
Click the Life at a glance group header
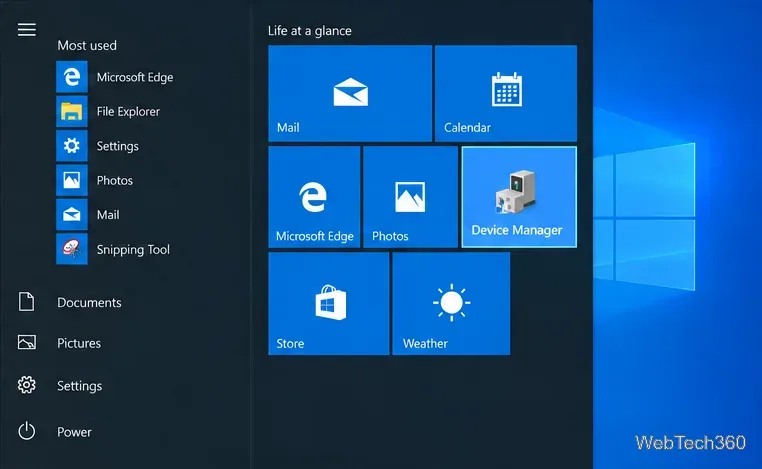tap(310, 31)
